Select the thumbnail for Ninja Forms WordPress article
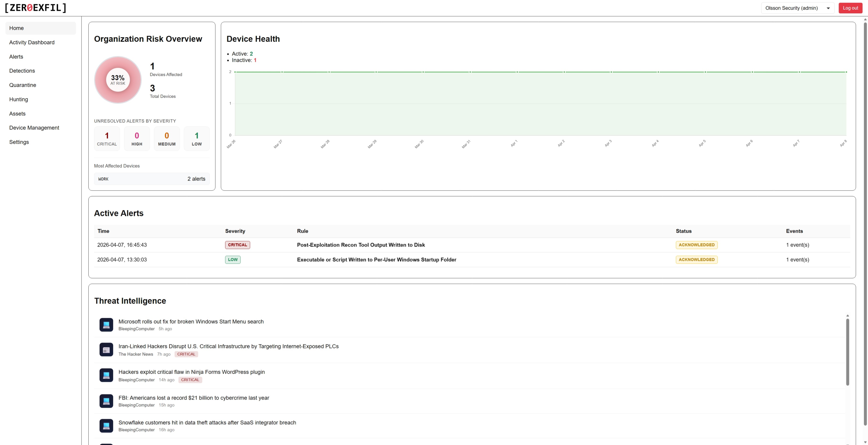The image size is (868, 445). pos(106,375)
